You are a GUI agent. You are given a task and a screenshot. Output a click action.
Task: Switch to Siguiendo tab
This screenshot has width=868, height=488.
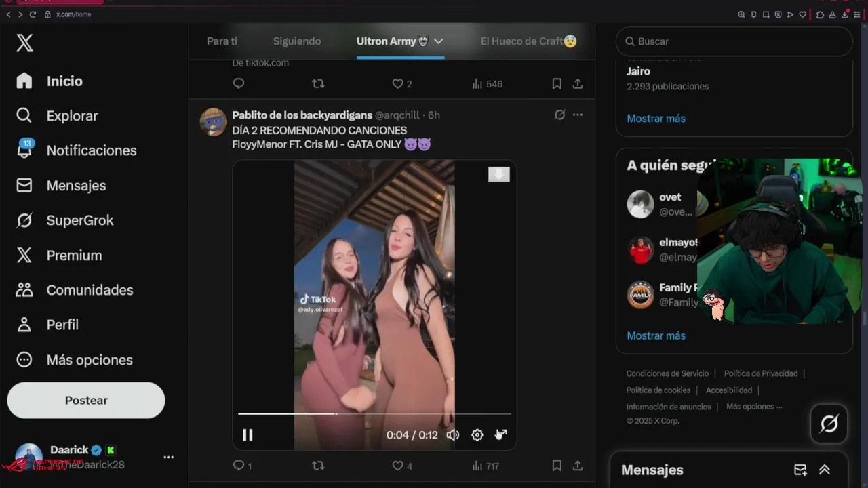(x=297, y=41)
